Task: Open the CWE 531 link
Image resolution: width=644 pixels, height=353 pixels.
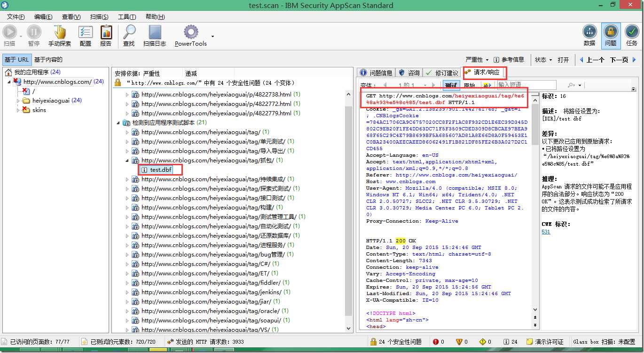Action: [546, 232]
